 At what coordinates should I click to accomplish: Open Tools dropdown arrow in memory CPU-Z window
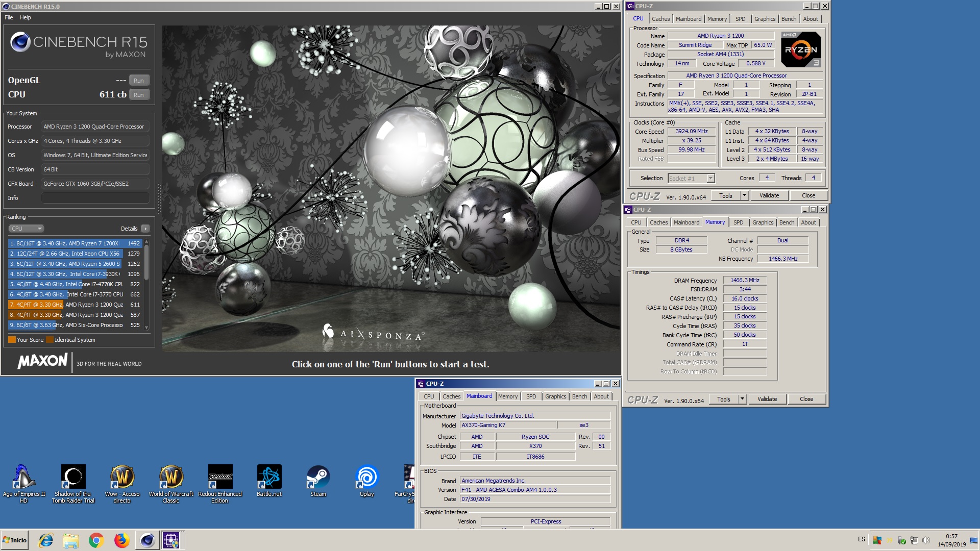[742, 399]
